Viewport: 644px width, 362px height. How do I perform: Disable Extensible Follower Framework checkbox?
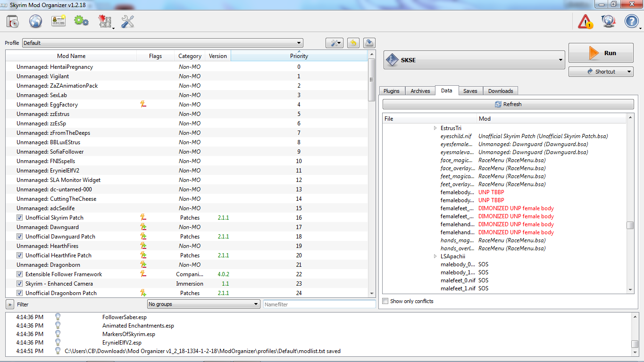click(x=19, y=274)
